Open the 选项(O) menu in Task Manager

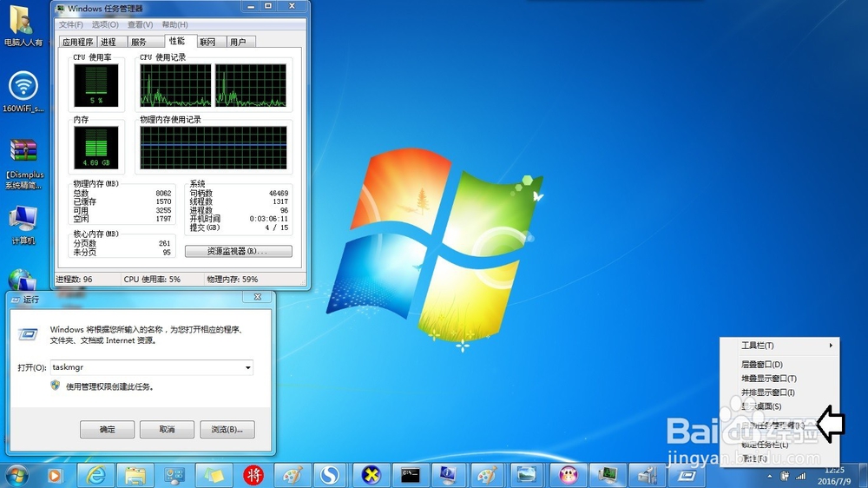click(105, 24)
